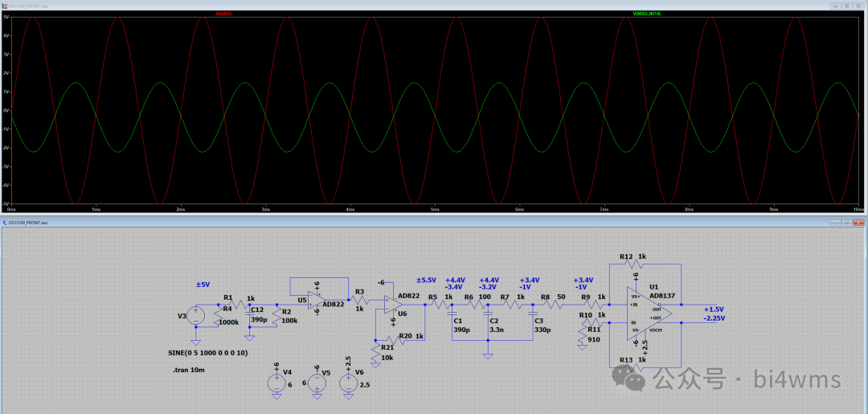Select the V6 2.5V source symbol
The width and height of the screenshot is (868, 414).
pos(347,383)
